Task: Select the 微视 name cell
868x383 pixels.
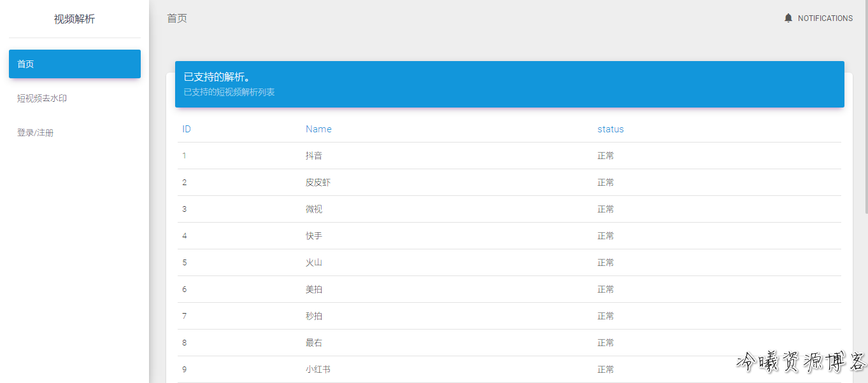Action: pyautogui.click(x=314, y=209)
